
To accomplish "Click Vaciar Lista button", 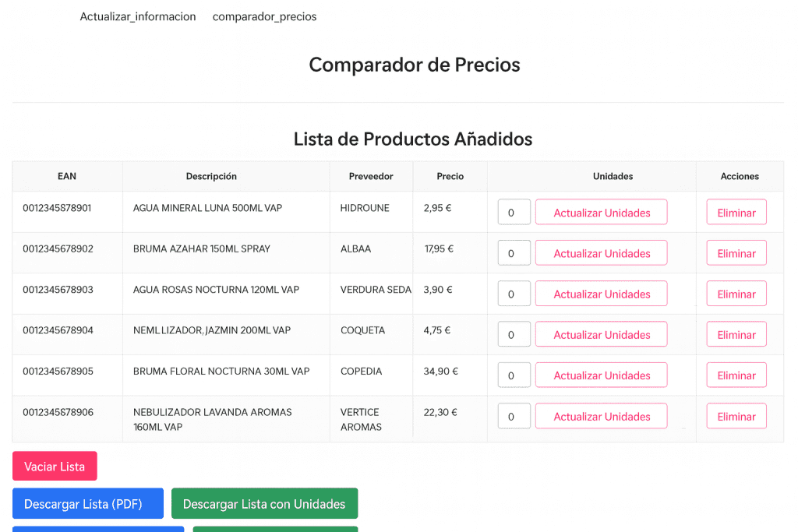I will [55, 466].
